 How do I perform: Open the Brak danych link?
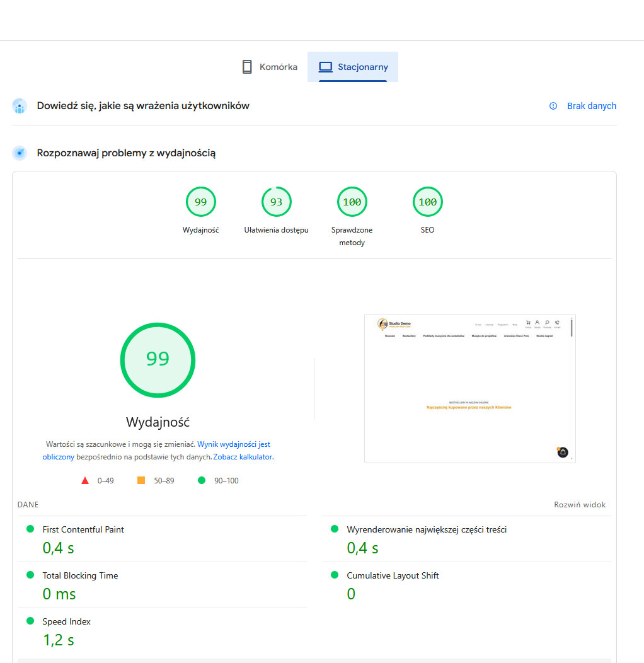coord(591,106)
